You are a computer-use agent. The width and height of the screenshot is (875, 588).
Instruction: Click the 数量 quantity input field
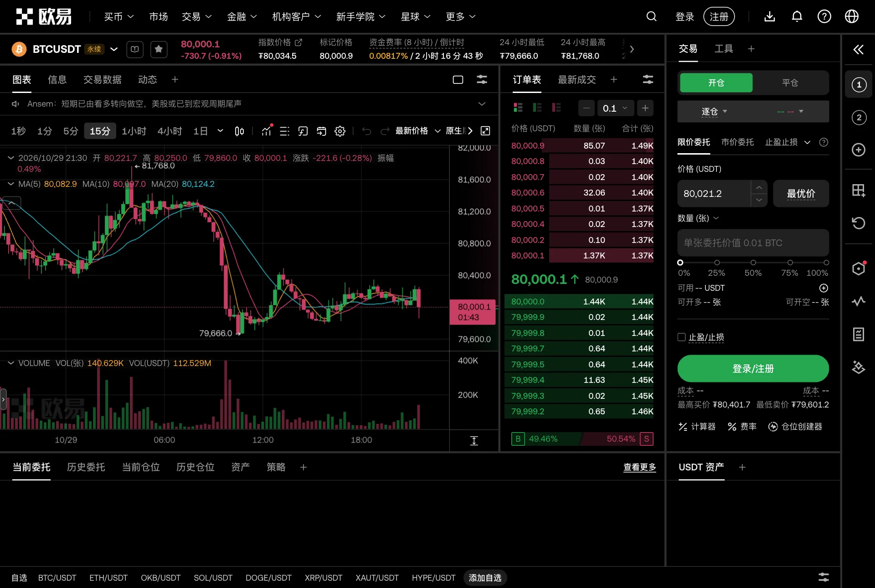[x=753, y=243]
